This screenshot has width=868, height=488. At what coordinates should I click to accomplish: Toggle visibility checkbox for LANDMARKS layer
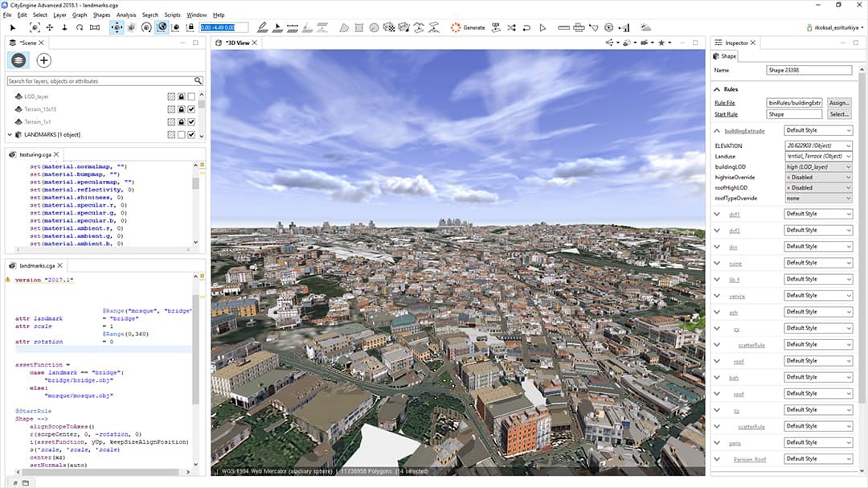click(x=191, y=134)
